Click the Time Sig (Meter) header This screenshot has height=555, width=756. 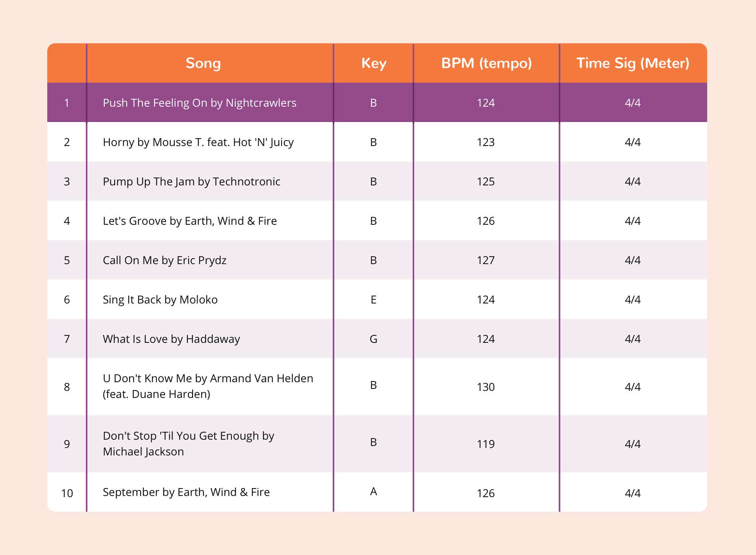(633, 63)
